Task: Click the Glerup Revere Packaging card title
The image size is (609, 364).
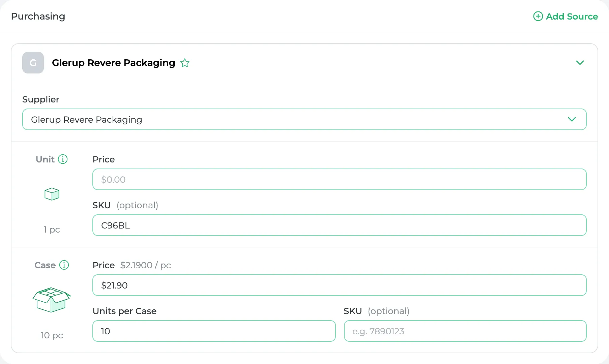Action: (x=114, y=63)
